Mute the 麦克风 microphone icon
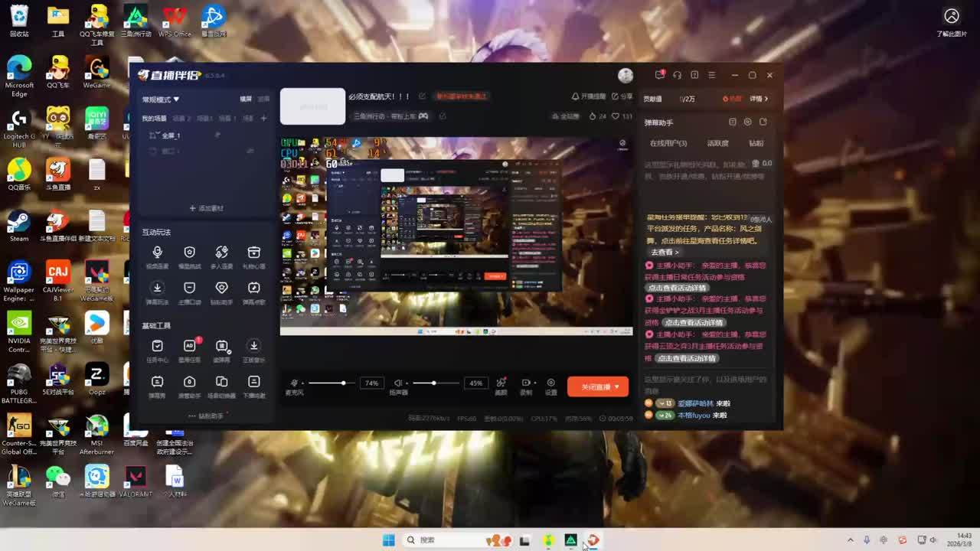Screen dimensions: 980x551 [x=294, y=383]
